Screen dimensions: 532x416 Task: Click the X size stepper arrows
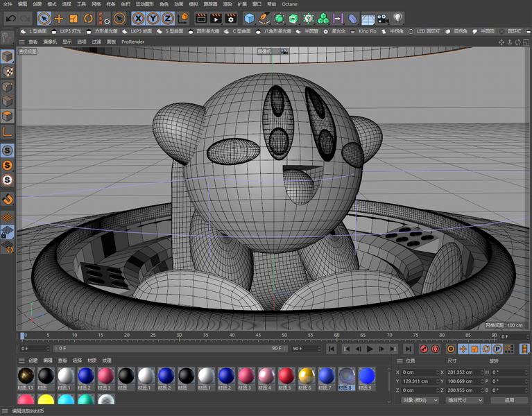coord(482,372)
